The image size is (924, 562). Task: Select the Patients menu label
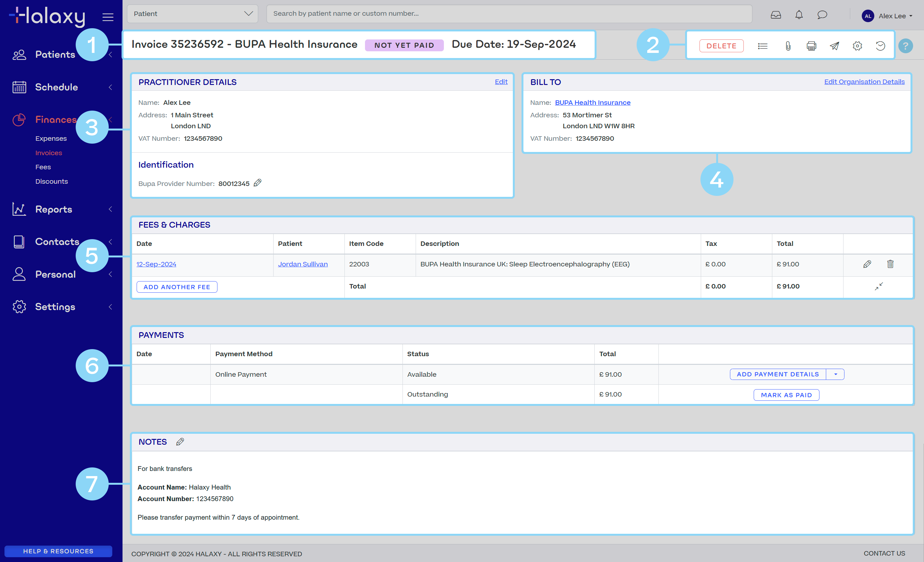(x=55, y=55)
